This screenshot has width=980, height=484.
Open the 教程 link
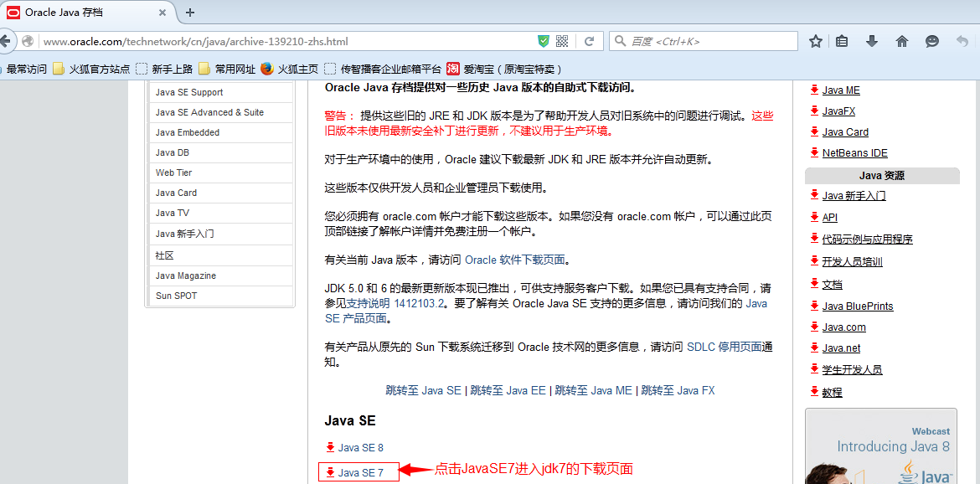point(832,392)
